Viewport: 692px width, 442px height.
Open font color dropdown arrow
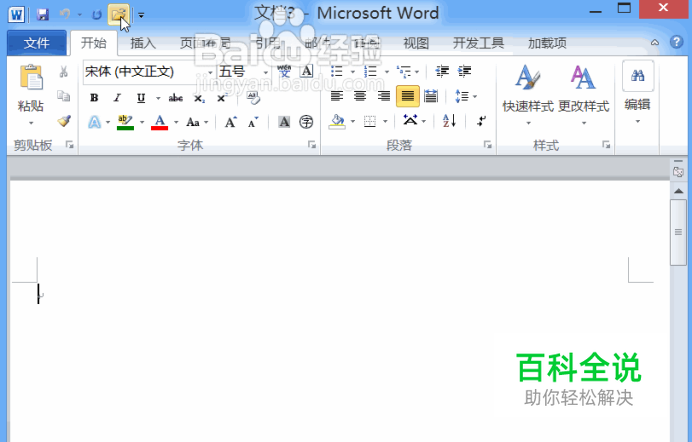(x=176, y=122)
